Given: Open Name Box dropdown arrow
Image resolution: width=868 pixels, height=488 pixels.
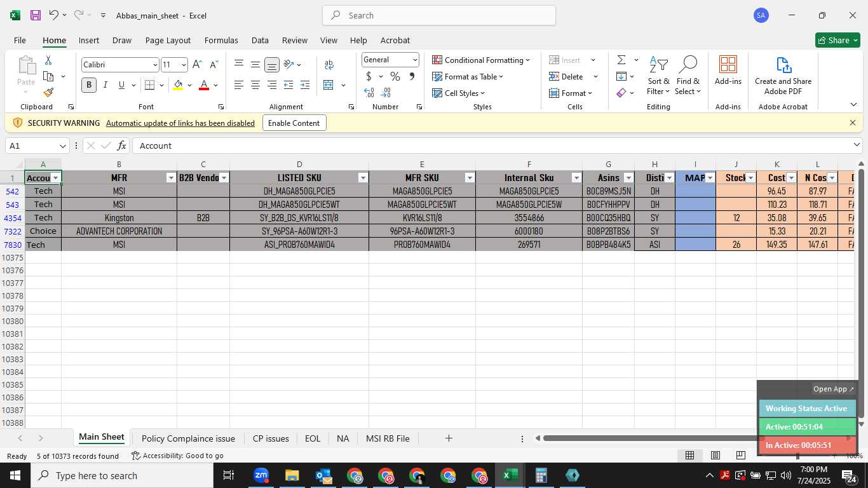Looking at the screenshot, I should point(62,146).
